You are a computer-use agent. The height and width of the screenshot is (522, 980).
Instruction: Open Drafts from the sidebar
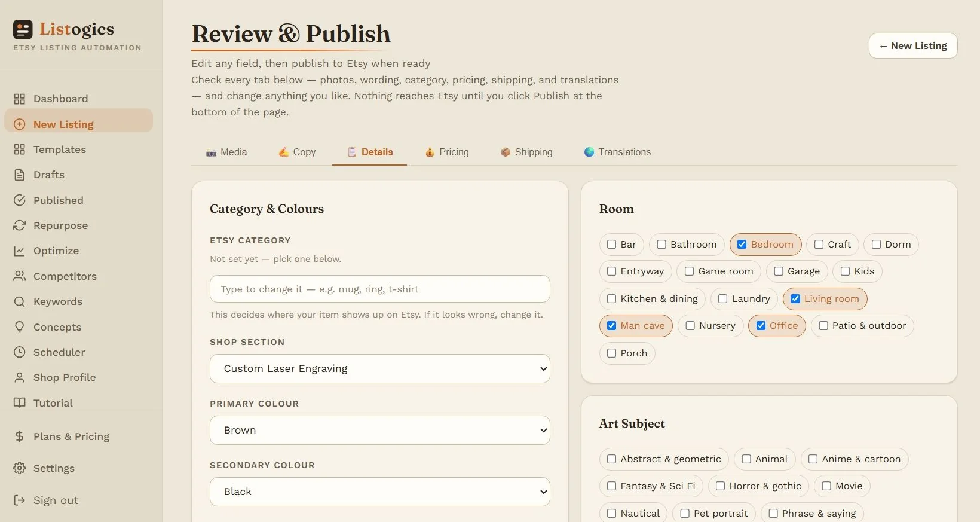coord(78,175)
